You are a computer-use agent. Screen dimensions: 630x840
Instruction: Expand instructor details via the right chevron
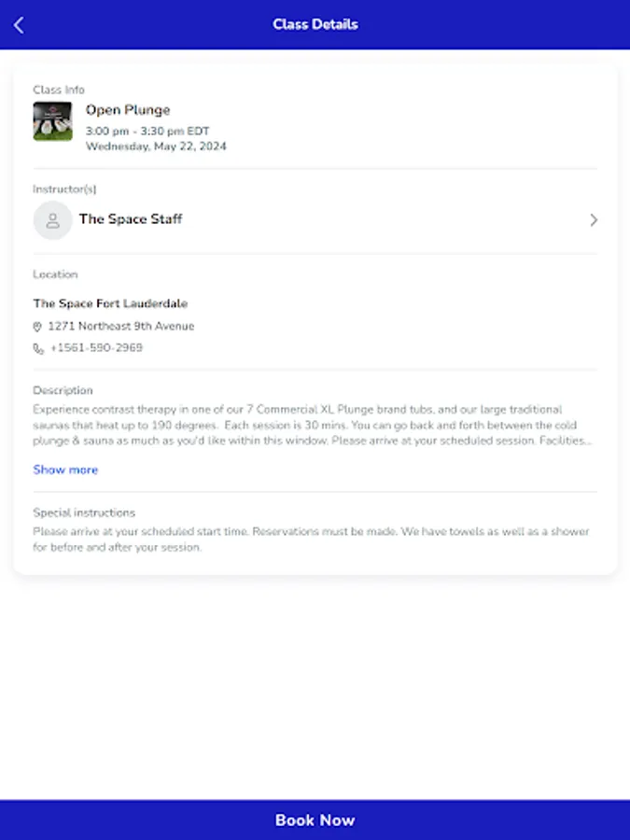(594, 220)
